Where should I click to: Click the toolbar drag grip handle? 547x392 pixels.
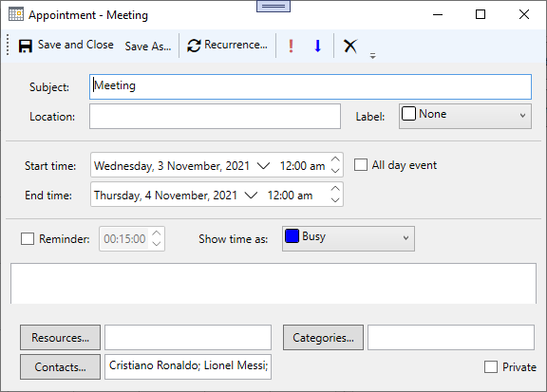tap(8, 45)
